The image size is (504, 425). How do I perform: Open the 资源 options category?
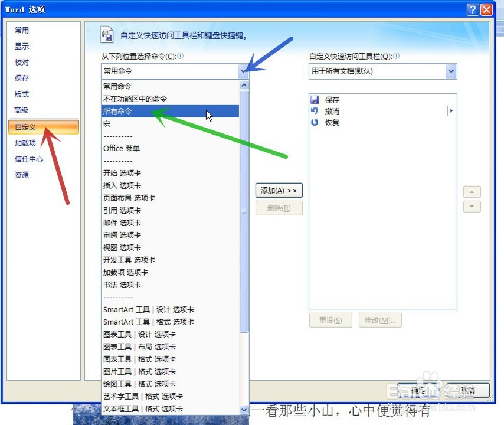22,175
